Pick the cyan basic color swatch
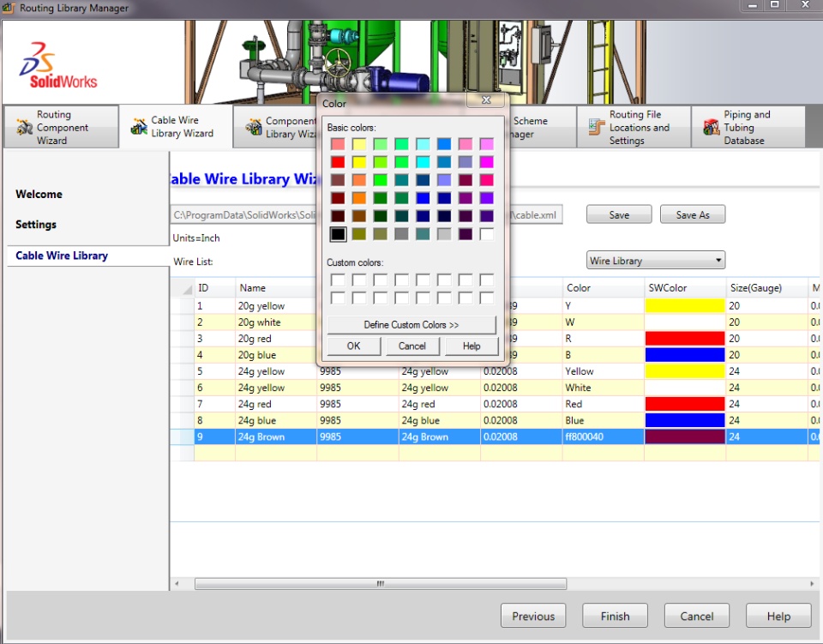 [x=423, y=162]
